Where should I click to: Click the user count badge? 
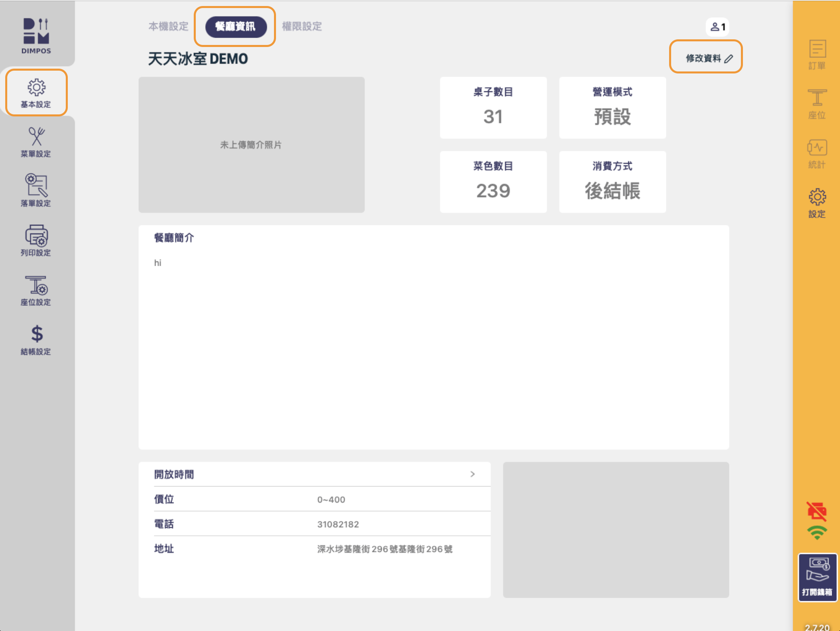coord(718,27)
